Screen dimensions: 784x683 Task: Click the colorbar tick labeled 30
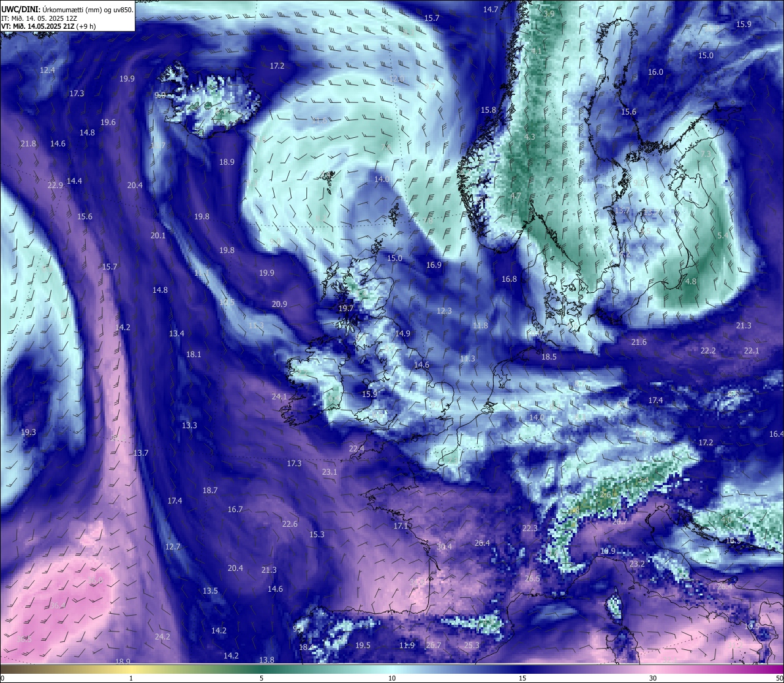653,678
